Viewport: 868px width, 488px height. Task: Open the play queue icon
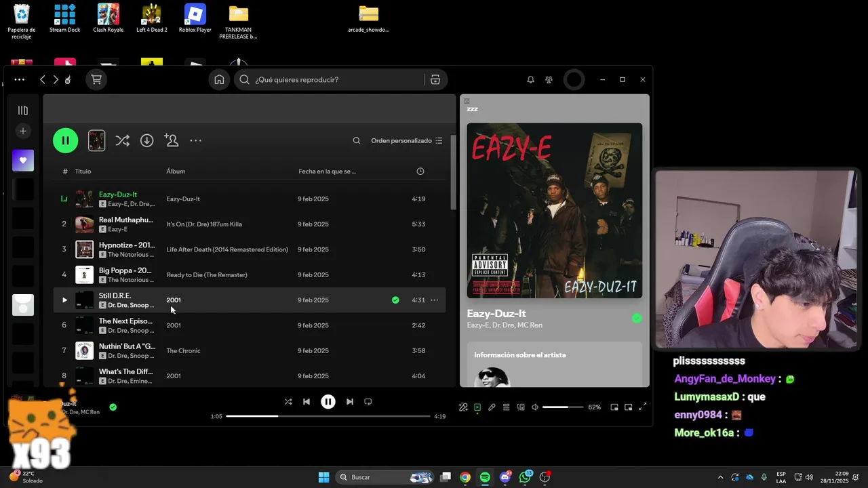506,407
